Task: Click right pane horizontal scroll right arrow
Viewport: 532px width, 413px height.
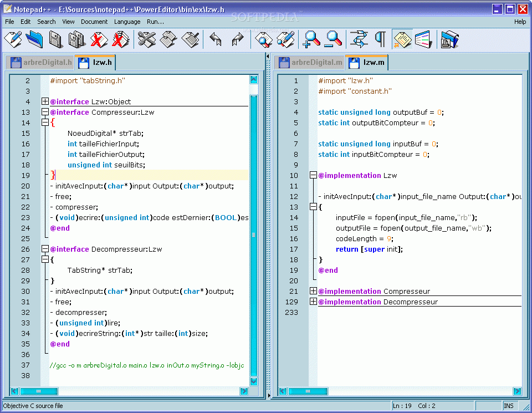Action: click(517, 391)
